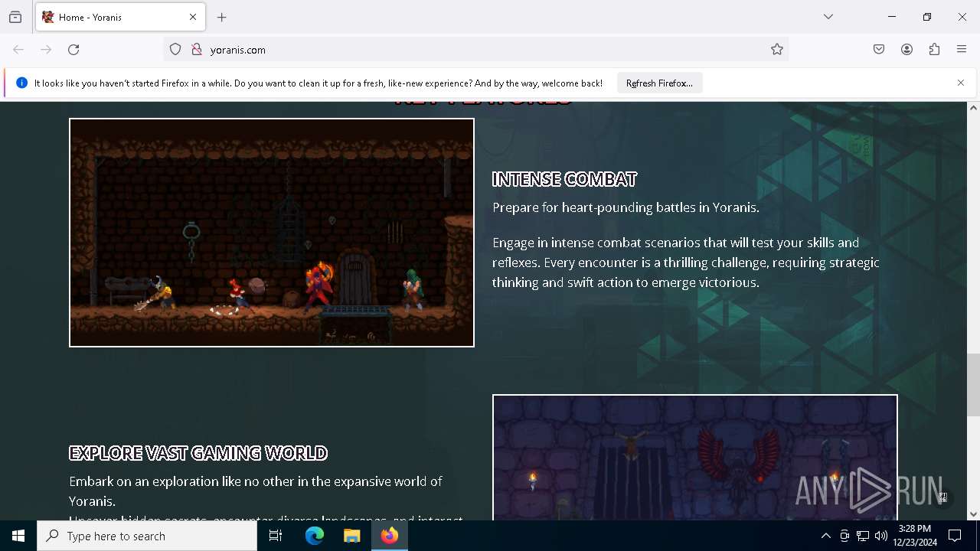Open the volume speaker tray icon
Screen dimensions: 980x551
pyautogui.click(x=881, y=536)
